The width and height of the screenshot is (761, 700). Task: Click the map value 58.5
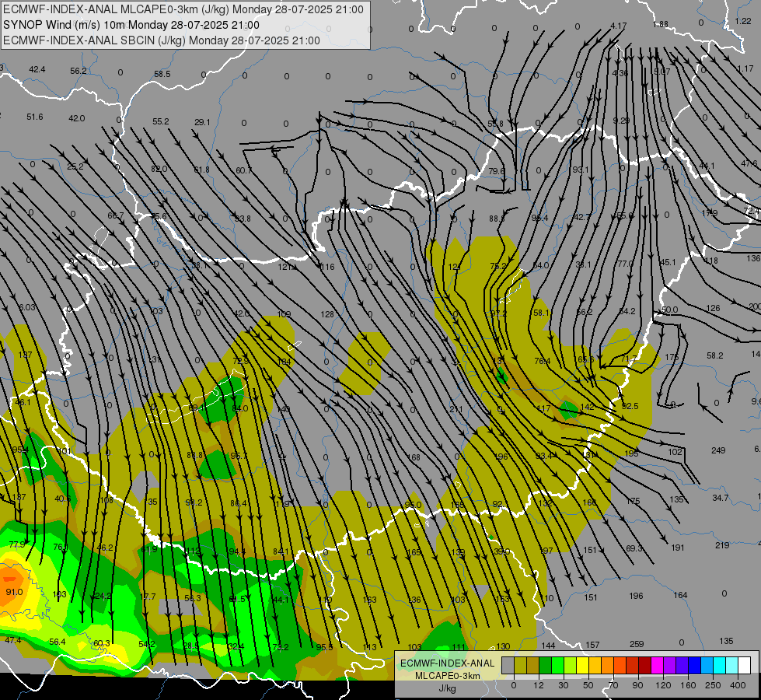(x=162, y=74)
